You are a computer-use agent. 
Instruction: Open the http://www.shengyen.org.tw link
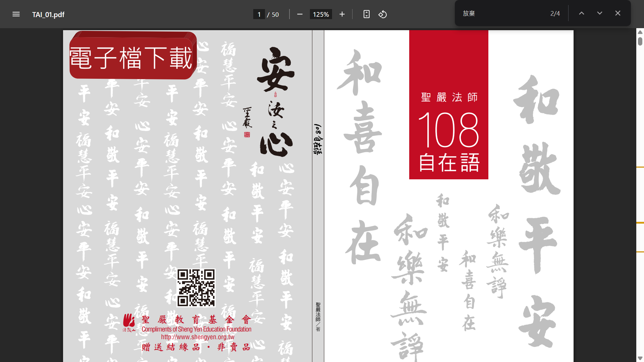point(198,337)
